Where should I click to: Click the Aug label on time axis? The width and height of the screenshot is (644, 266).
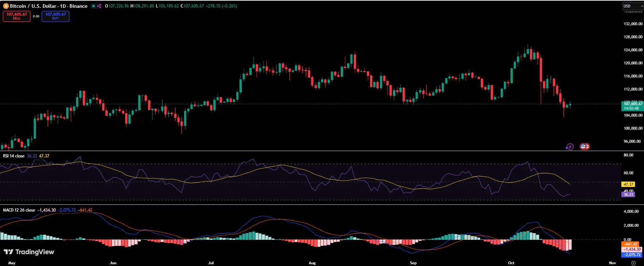[312, 263]
